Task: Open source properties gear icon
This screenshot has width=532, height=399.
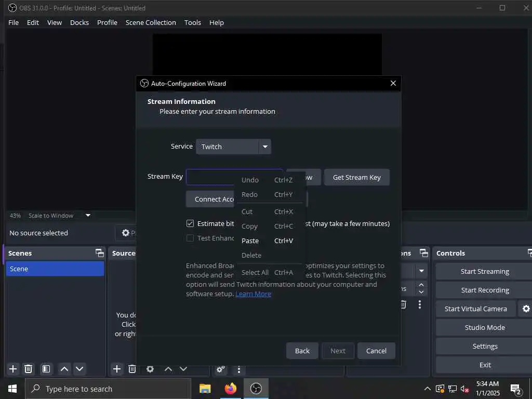Action: point(150,369)
